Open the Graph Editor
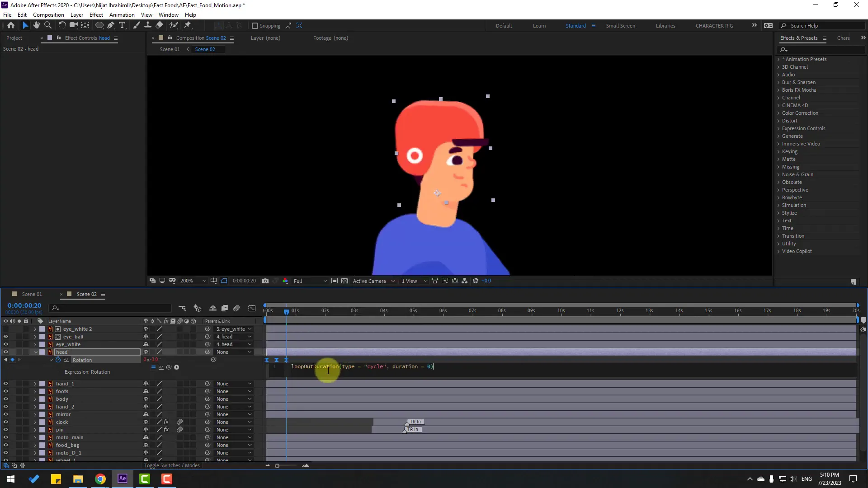Screen dimensions: 868x488 tap(252, 308)
